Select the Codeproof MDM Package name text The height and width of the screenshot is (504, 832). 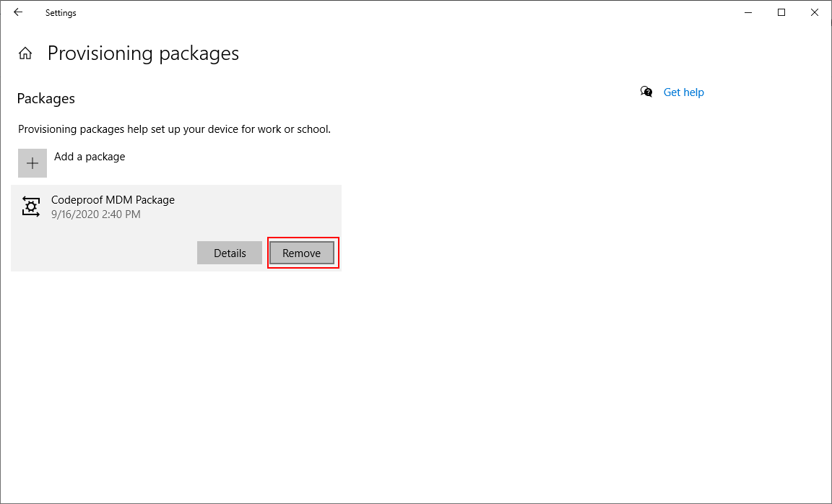pyautogui.click(x=113, y=200)
